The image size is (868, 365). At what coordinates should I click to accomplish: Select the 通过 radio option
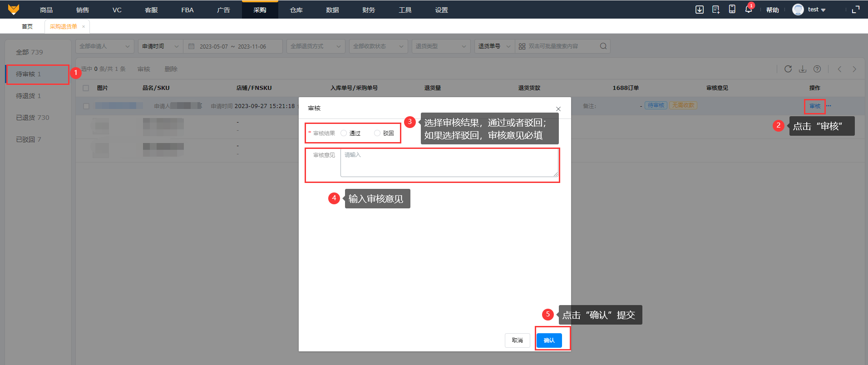pyautogui.click(x=344, y=133)
